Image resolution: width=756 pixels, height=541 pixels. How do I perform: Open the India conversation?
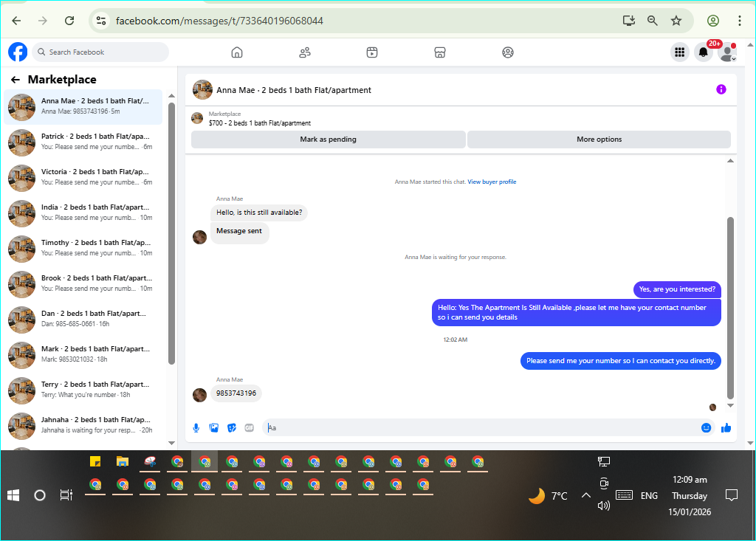[83, 213]
